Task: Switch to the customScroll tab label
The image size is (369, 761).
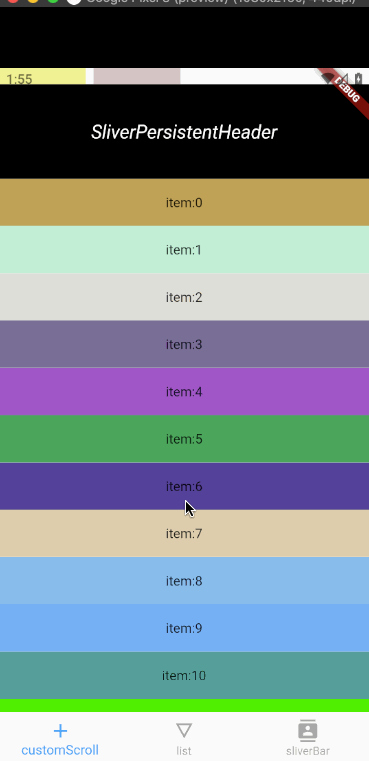Action: point(60,750)
